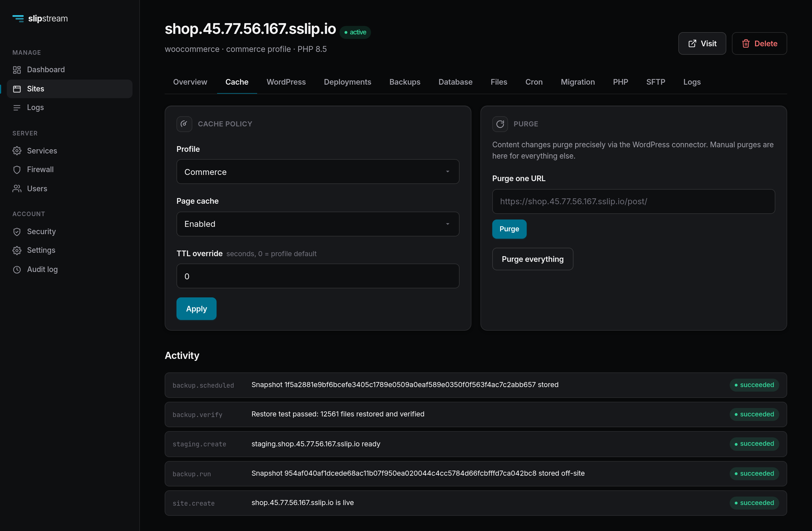
Task: Focus the Purge one URL input
Action: pos(633,201)
